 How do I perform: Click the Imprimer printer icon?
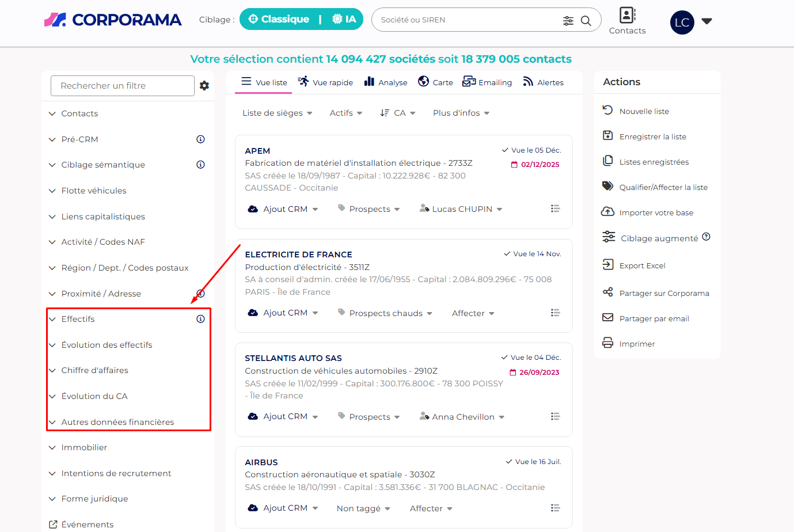[x=608, y=343]
